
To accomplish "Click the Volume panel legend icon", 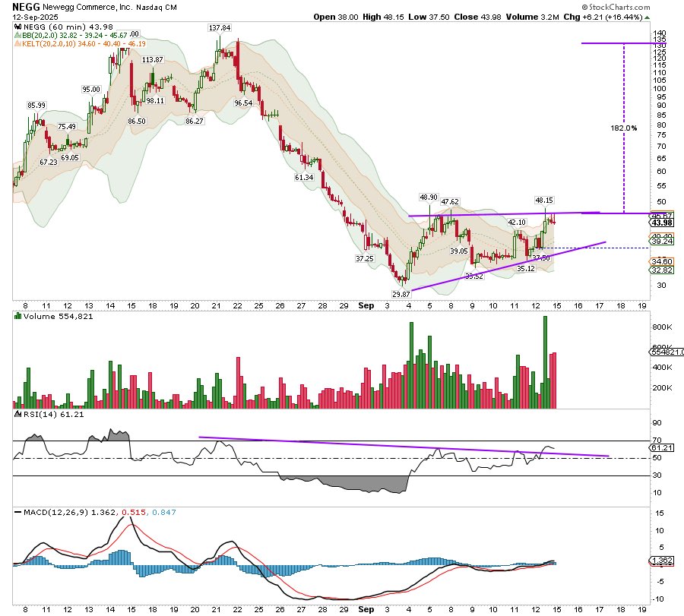I will tap(18, 316).
